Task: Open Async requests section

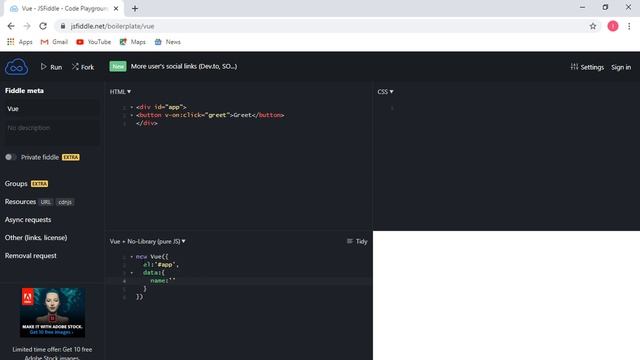Action: (x=28, y=220)
